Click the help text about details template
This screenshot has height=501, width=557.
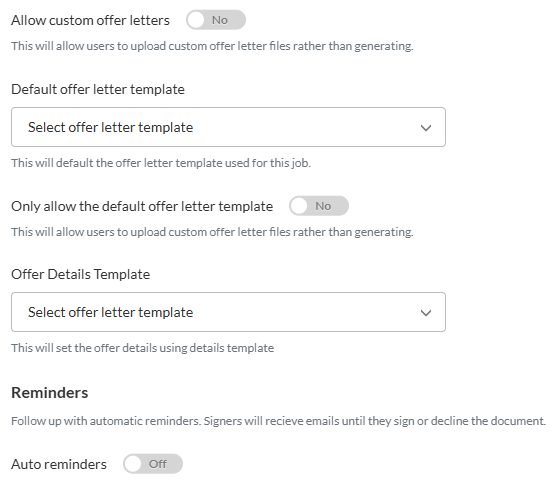pyautogui.click(x=142, y=348)
